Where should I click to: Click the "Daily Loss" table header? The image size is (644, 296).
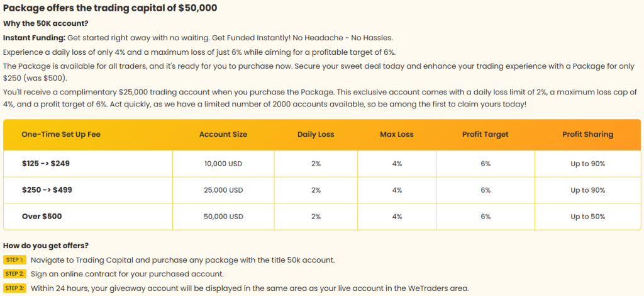[x=316, y=134]
